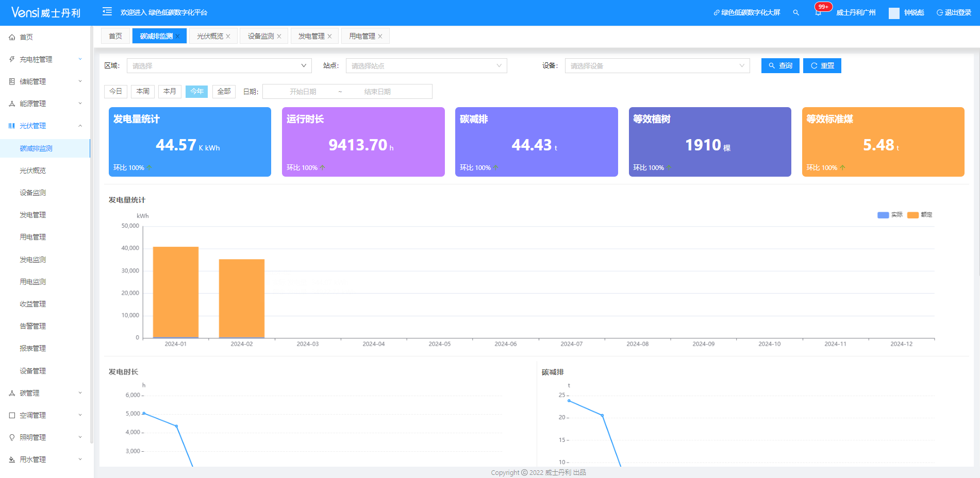980x478 pixels.
Task: Select the 今年 time range
Action: click(197, 91)
